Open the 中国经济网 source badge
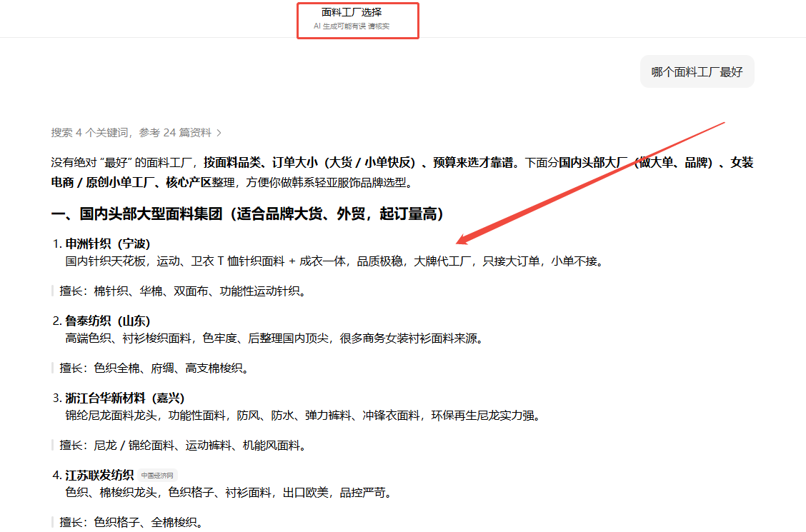The width and height of the screenshot is (806, 532). (157, 476)
